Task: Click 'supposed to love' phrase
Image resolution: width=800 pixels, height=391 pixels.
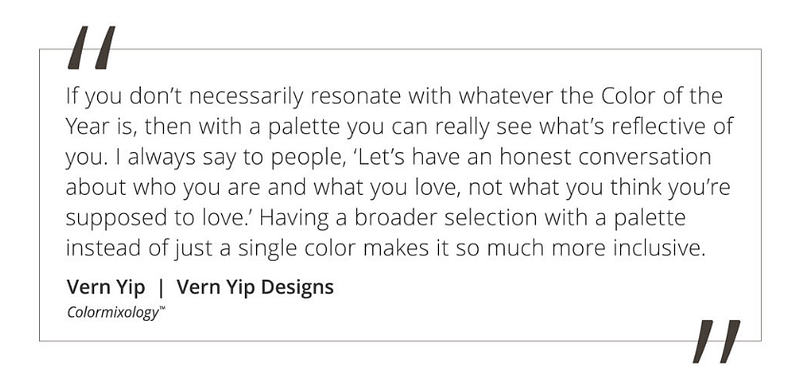Action: (159, 219)
